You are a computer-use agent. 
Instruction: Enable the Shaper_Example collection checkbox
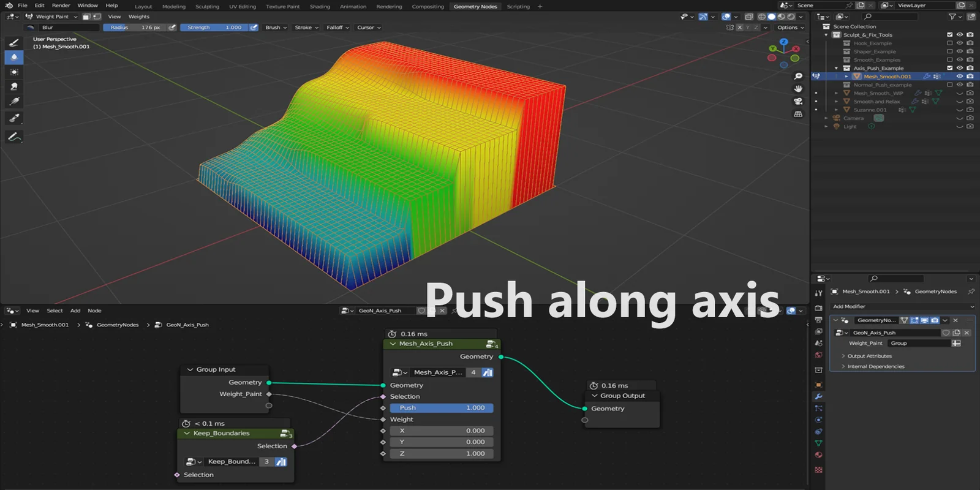tap(950, 51)
